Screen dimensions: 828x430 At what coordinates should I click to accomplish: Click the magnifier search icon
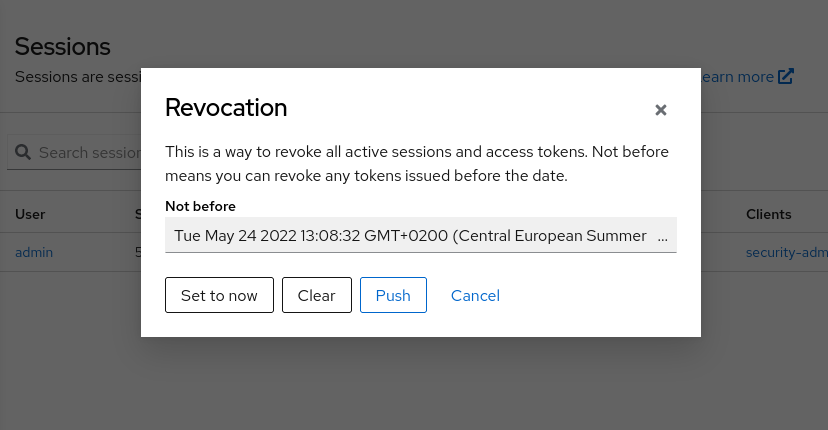point(23,152)
